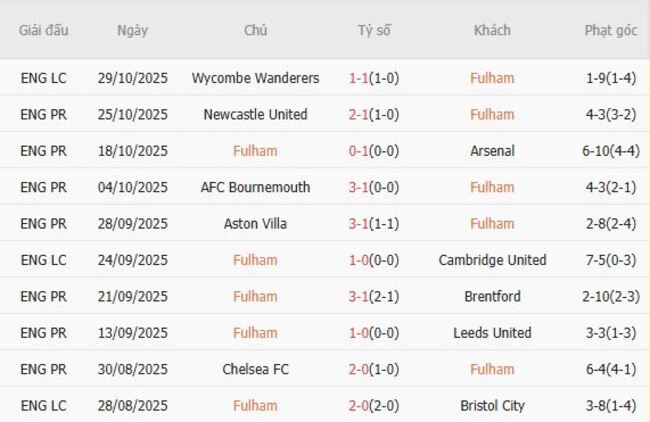Click Fulham in the 25/10/2025 row
The image size is (650, 422).
[492, 114]
